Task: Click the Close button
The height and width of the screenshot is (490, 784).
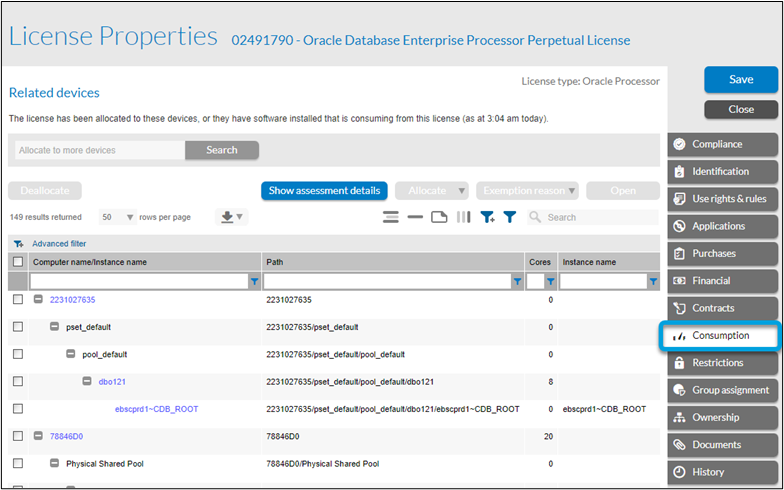Action: 741,110
